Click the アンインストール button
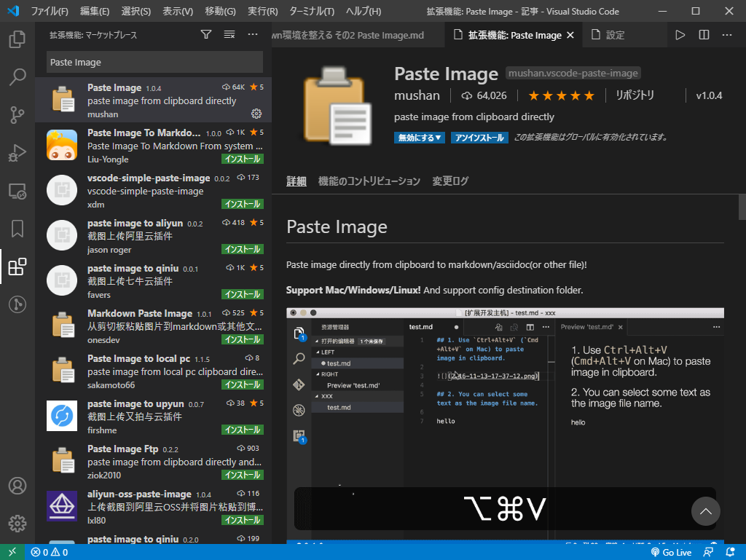The height and width of the screenshot is (560, 746). click(479, 138)
